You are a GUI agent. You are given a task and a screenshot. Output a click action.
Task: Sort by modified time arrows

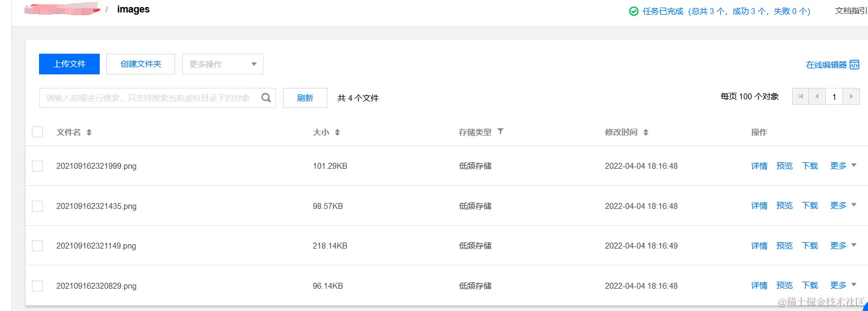click(x=646, y=132)
